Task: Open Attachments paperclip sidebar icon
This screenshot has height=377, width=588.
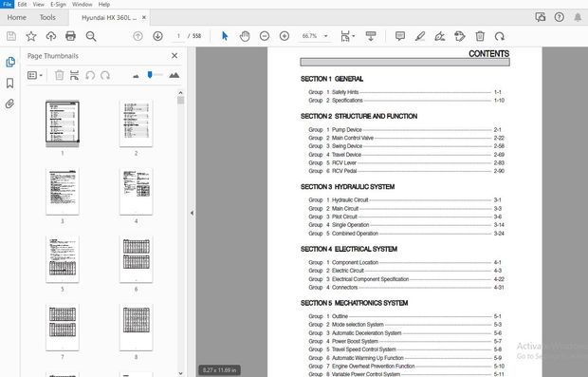Action: click(x=10, y=104)
